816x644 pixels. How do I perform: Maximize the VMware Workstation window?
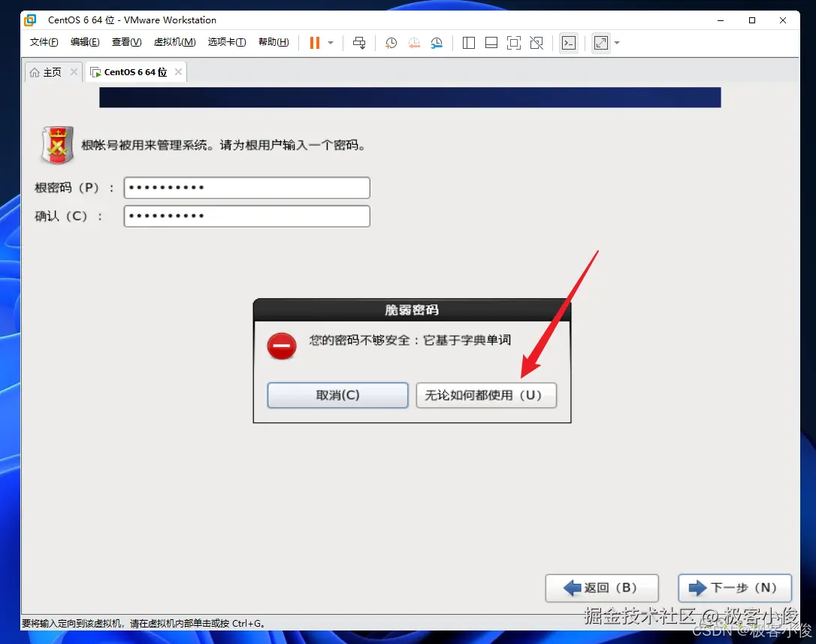(751, 20)
